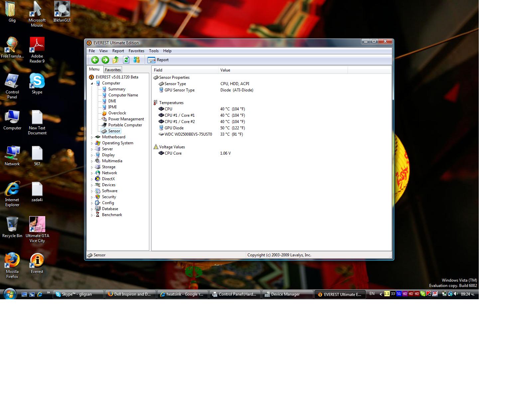The height and width of the screenshot is (399, 532).
Task: Select Security in the tree
Action: click(x=109, y=197)
